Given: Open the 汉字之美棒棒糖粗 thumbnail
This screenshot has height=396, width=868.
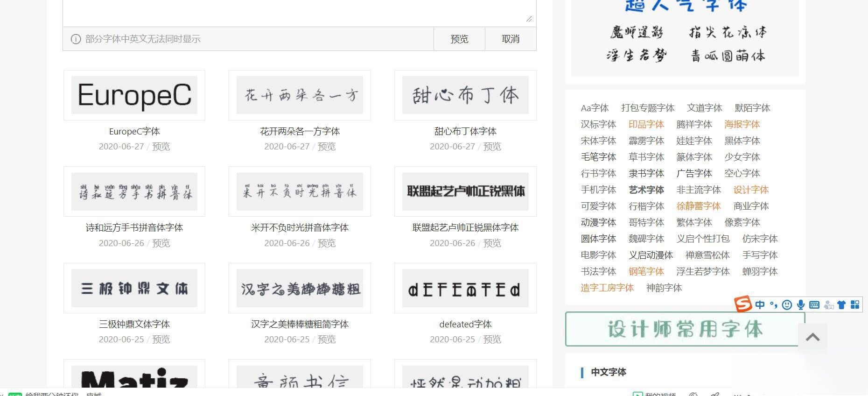Looking at the screenshot, I should 300,288.
